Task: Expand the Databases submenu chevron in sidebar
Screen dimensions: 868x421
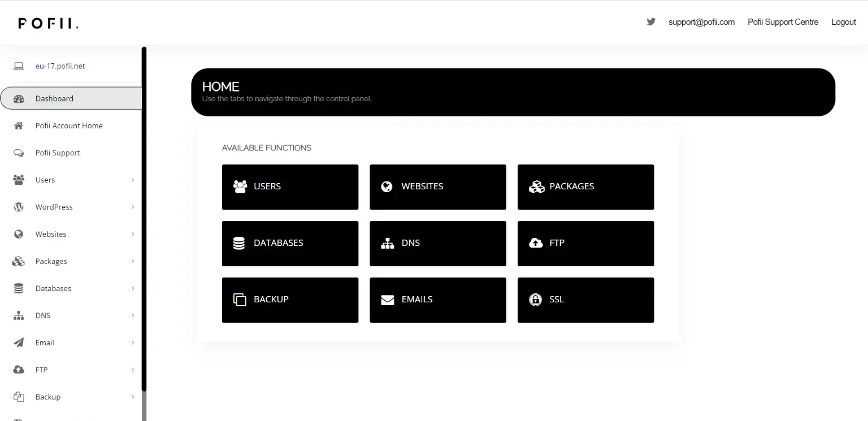Action: tap(133, 288)
